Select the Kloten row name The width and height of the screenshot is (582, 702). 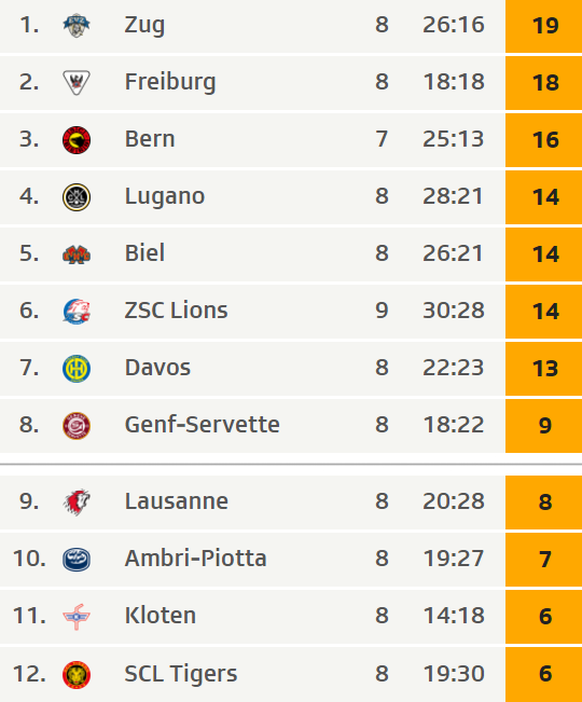(160, 616)
